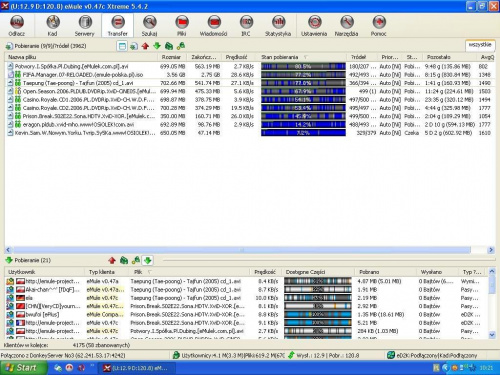This screenshot has width=500, height=375.
Task: Open the Kad toolbar section
Action: pos(52,26)
